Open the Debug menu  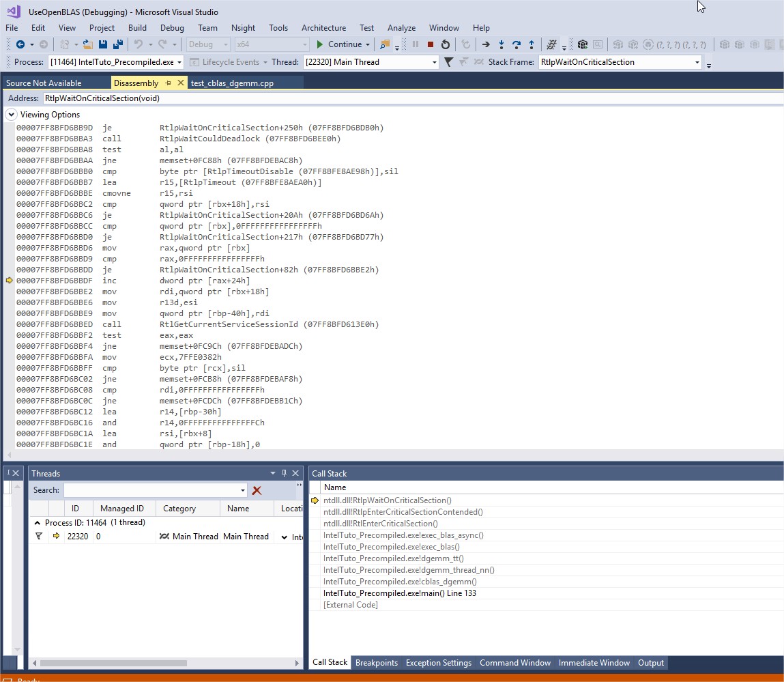coord(172,28)
